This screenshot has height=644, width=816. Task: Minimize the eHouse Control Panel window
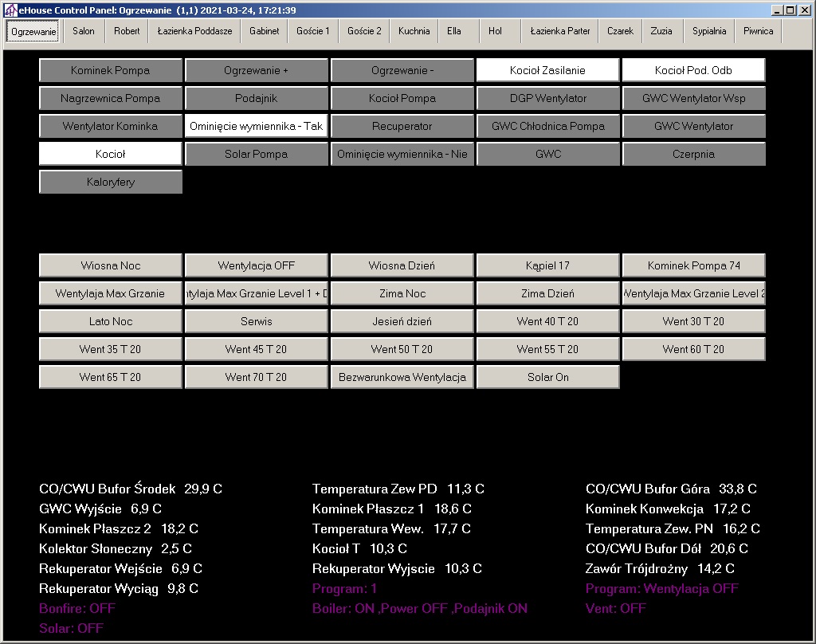click(x=777, y=10)
